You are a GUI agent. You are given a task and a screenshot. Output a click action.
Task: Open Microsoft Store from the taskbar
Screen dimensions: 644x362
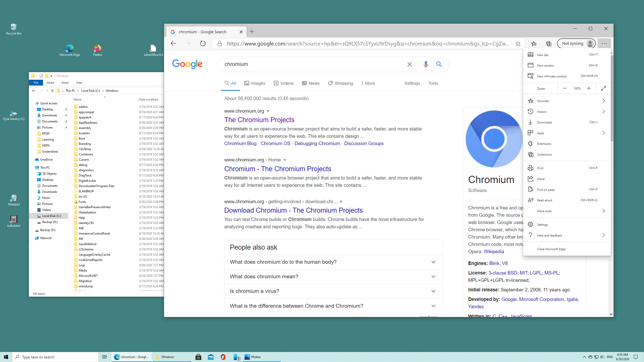pos(198,357)
